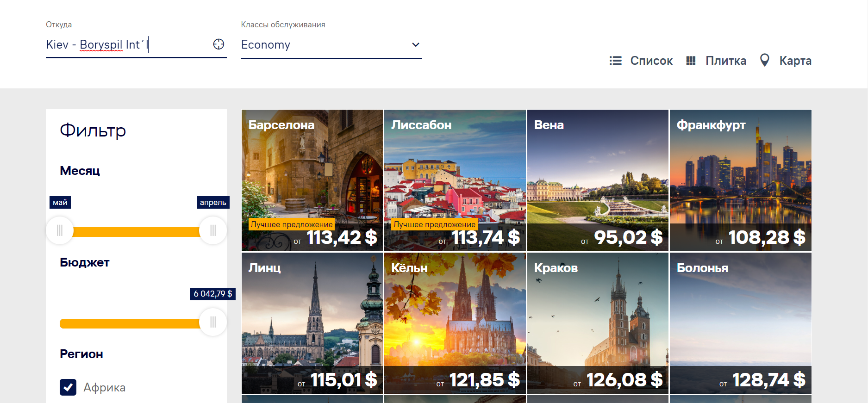Click the Африка region label
The image size is (868, 403).
[x=105, y=387]
